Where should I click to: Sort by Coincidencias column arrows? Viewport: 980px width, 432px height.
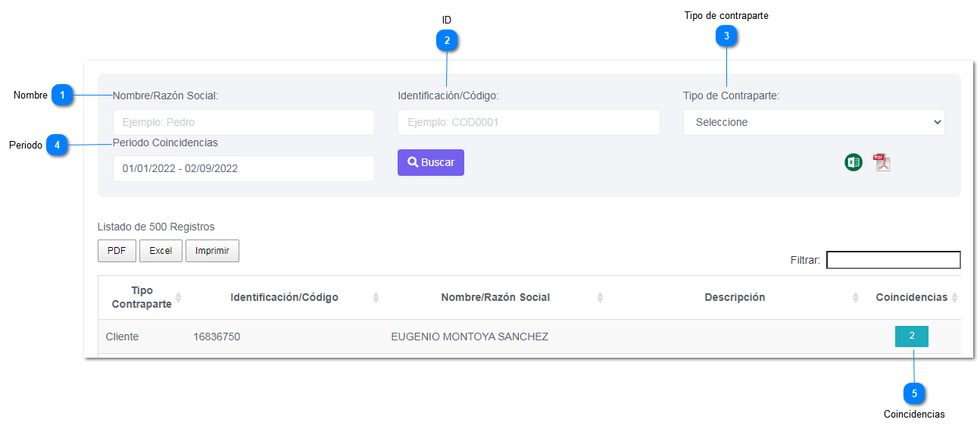click(x=954, y=297)
